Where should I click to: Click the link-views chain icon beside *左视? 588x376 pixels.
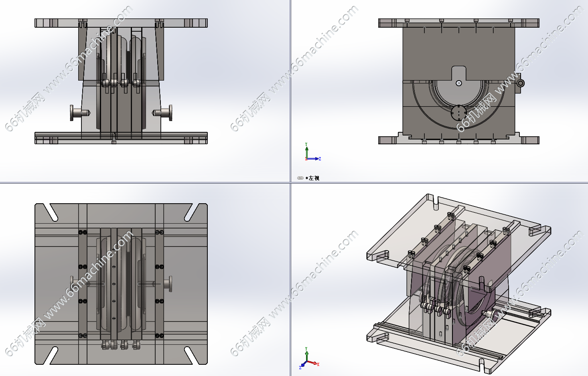(300, 178)
